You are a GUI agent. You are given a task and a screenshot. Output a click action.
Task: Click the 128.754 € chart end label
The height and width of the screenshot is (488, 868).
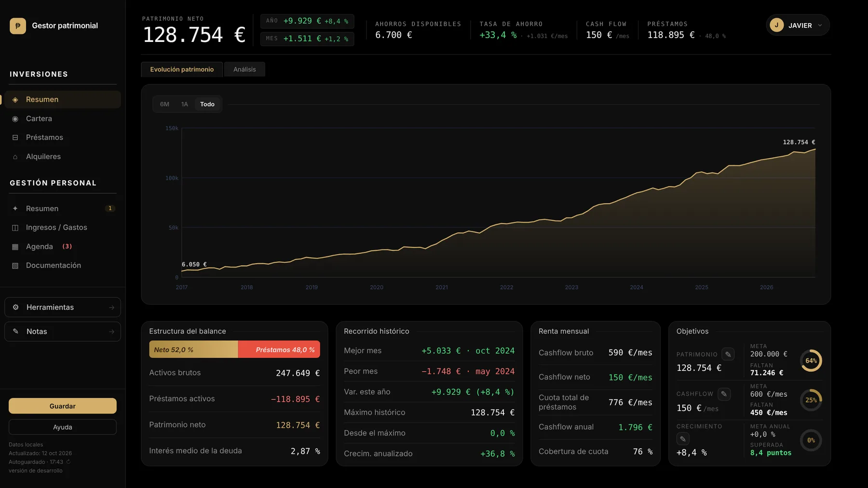(799, 142)
